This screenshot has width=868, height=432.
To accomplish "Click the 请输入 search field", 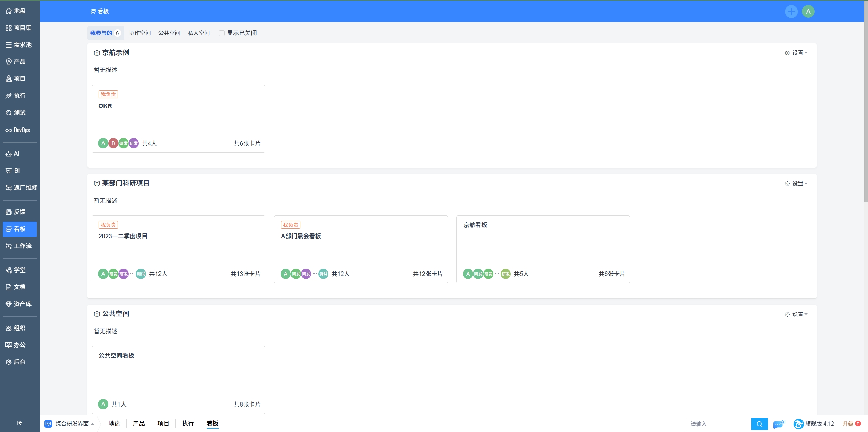I will 718,424.
